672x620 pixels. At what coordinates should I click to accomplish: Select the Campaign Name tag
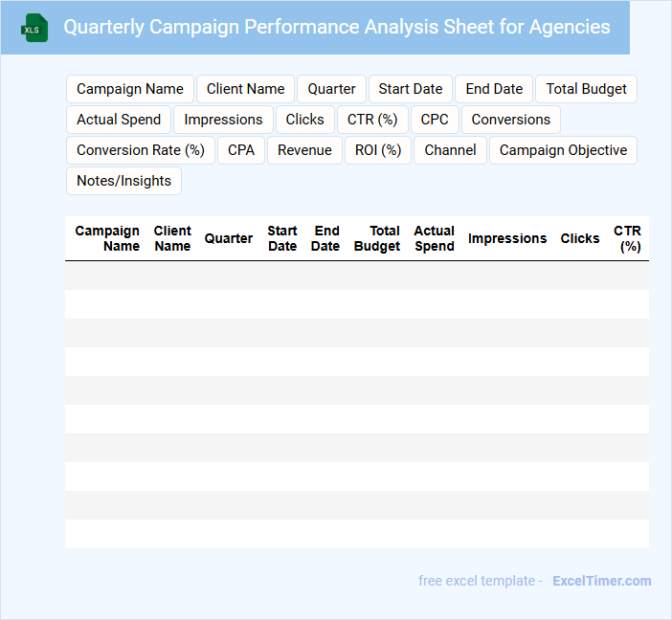(130, 89)
